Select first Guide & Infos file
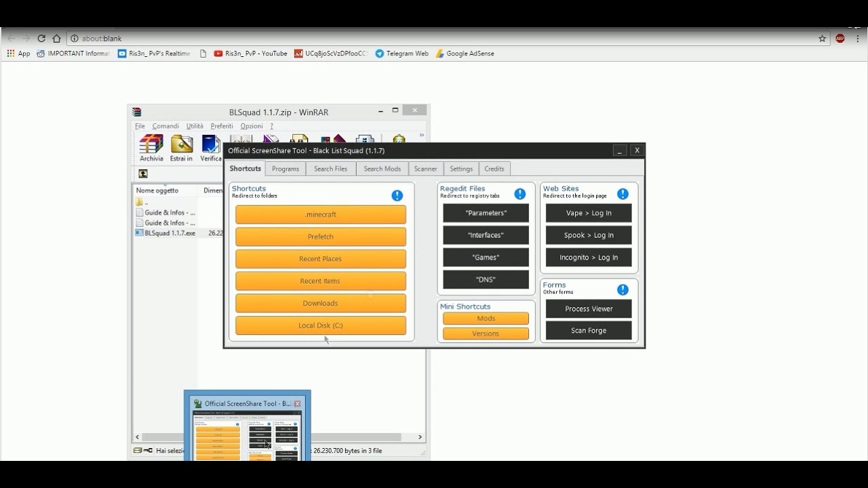 click(x=165, y=212)
